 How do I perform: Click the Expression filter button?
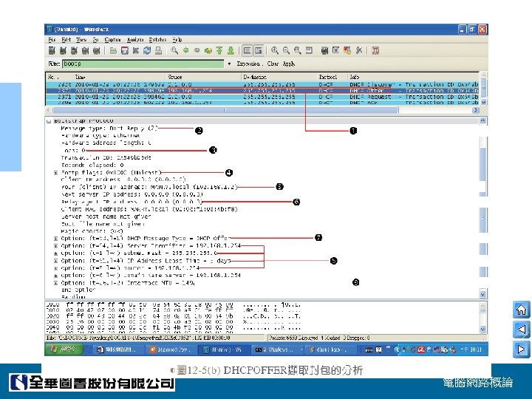249,64
